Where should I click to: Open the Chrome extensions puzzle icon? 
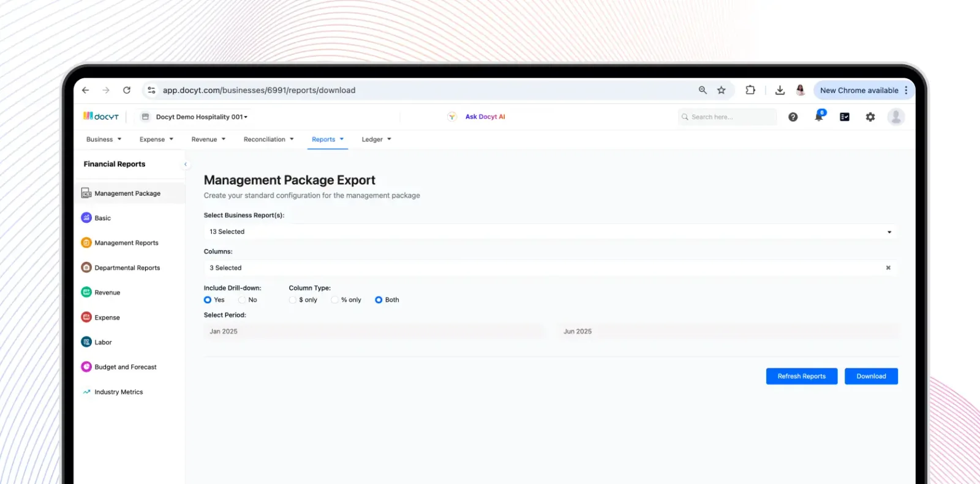(750, 90)
